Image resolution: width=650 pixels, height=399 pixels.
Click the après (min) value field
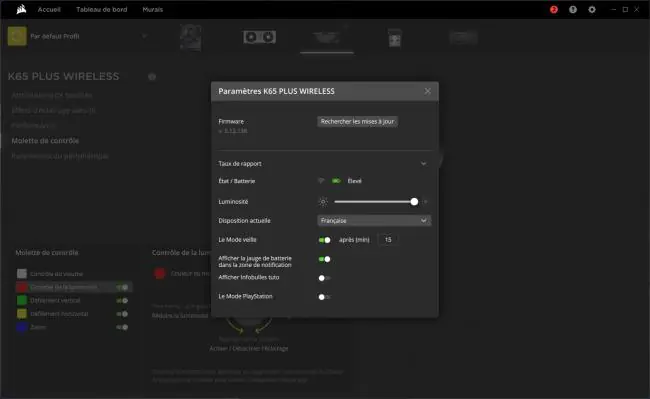click(x=388, y=239)
